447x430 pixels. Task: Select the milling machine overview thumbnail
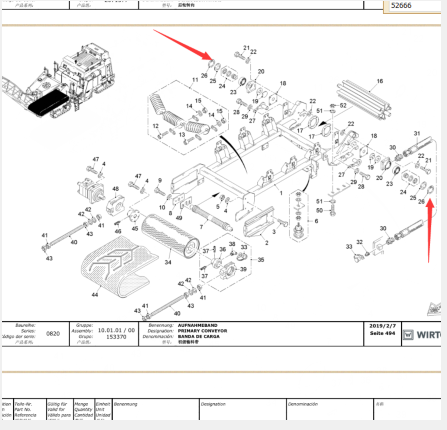pyautogui.click(x=58, y=82)
